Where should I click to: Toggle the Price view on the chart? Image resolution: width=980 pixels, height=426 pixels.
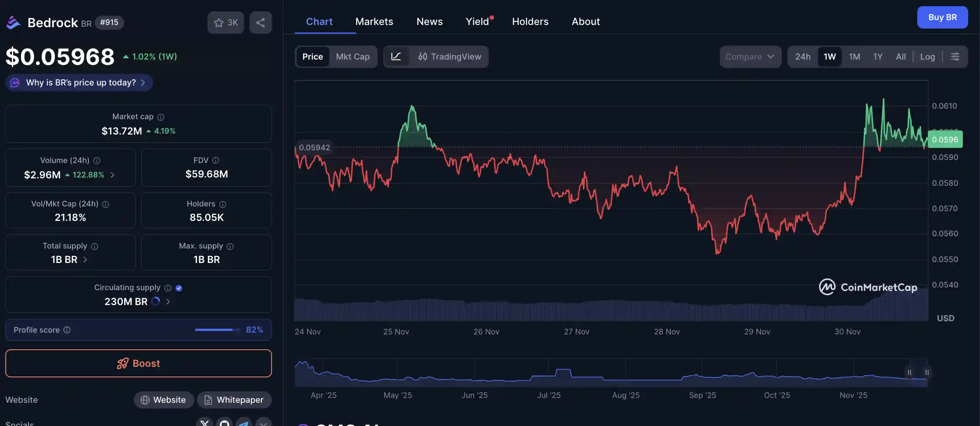click(x=312, y=57)
